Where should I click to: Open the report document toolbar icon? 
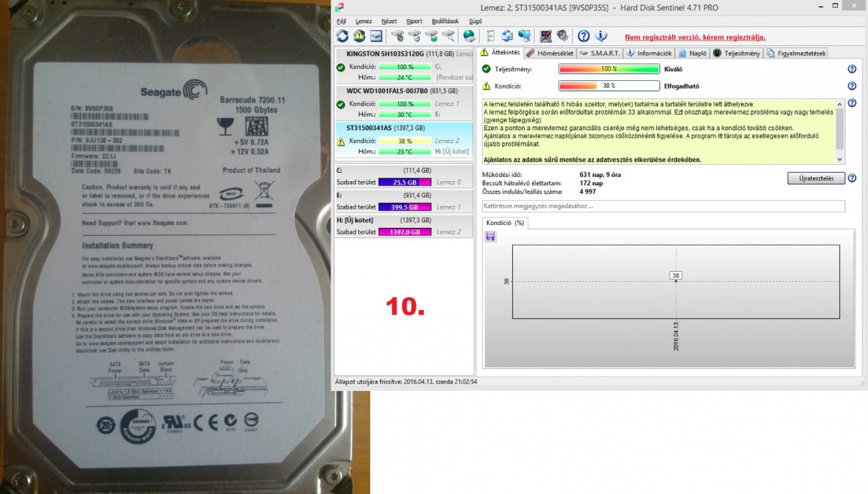click(x=490, y=36)
